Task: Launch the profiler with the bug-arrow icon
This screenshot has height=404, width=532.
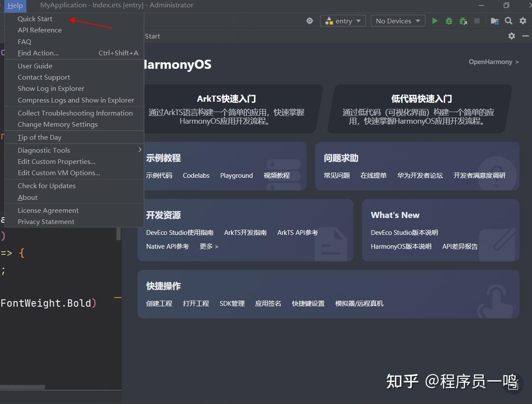Action: point(463,20)
